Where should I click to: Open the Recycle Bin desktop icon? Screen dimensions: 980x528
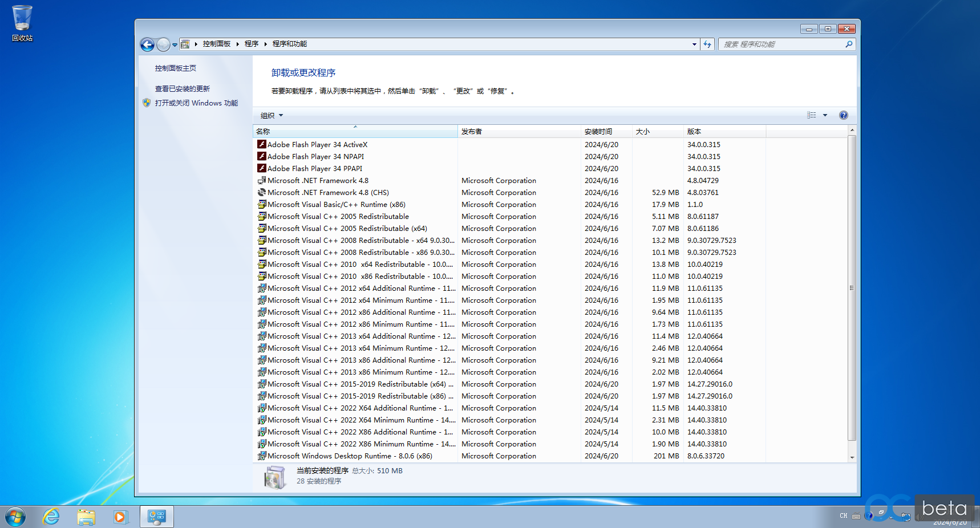(22, 23)
